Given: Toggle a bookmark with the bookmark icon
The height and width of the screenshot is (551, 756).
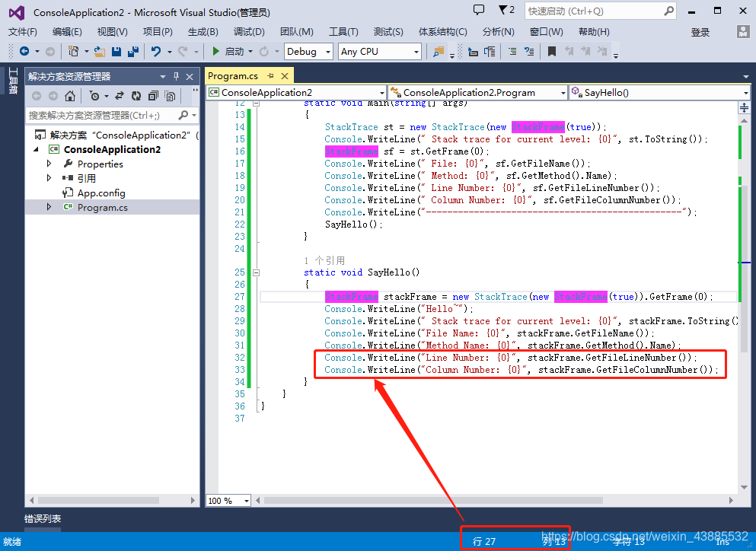Looking at the screenshot, I should click(x=551, y=51).
